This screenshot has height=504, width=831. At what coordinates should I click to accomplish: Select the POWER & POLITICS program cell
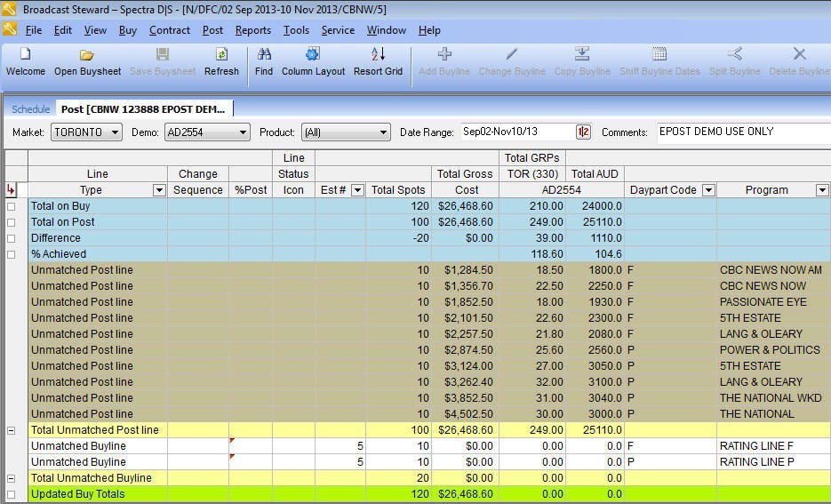click(772, 350)
